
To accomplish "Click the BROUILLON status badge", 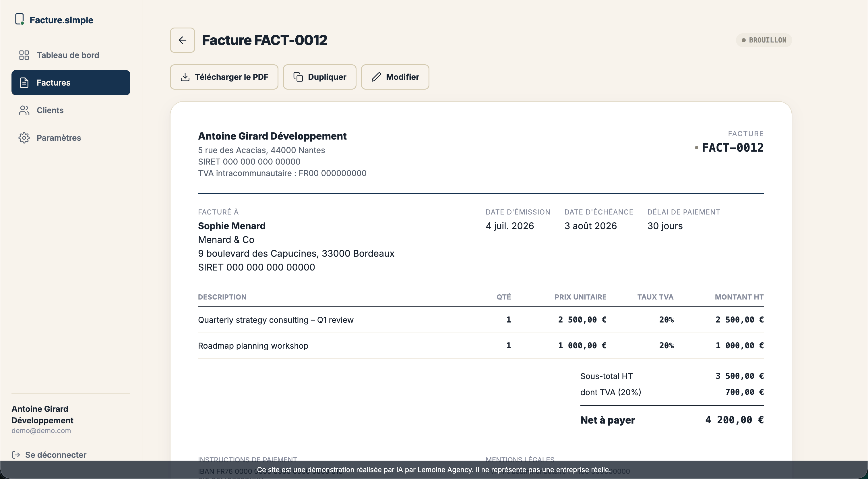I will [764, 40].
